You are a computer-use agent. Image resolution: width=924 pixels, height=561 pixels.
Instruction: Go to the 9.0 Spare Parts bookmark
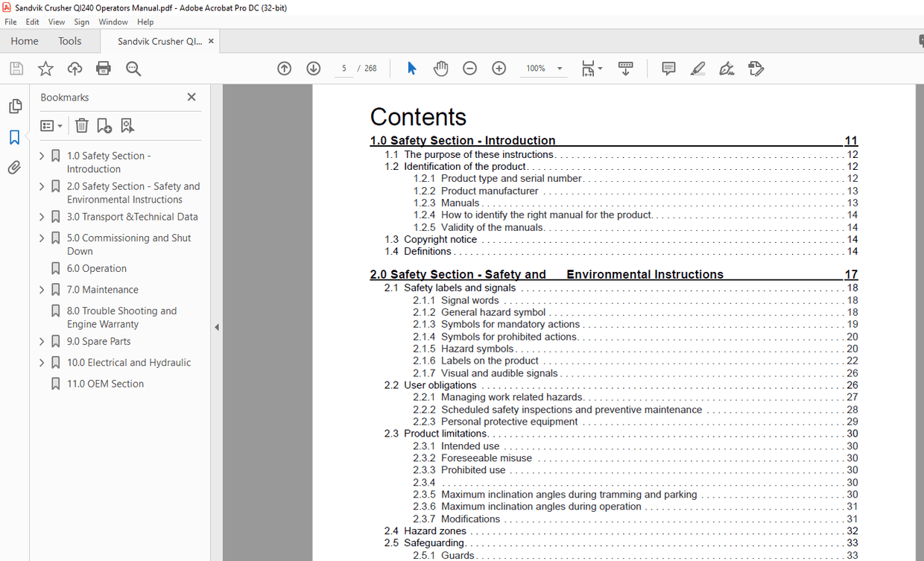click(101, 340)
